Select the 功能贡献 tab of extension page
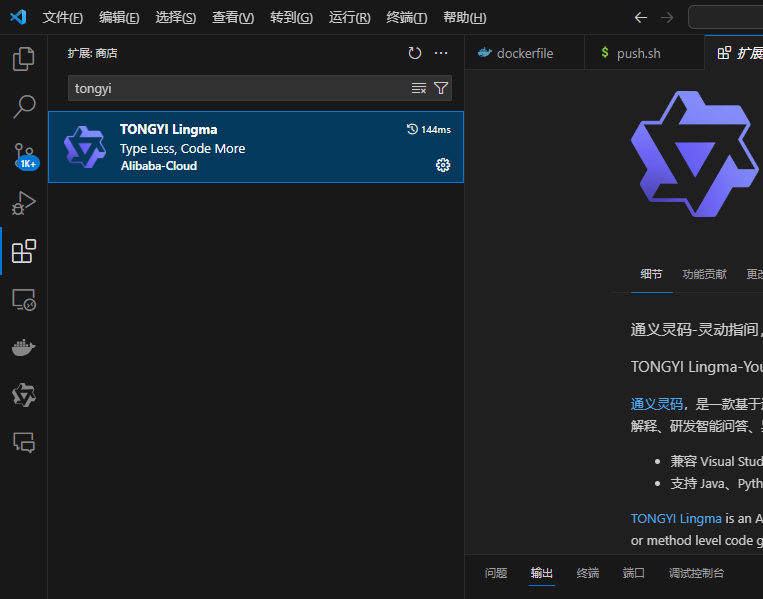 pos(704,274)
